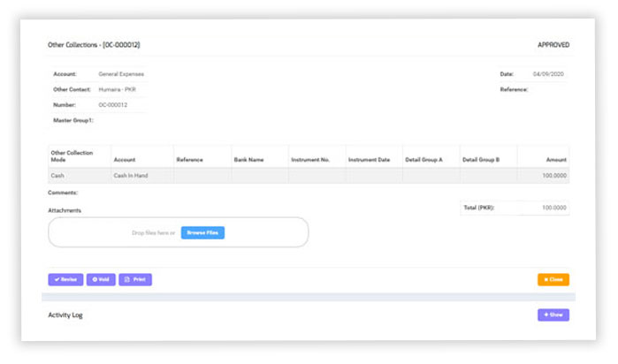The image size is (618, 364).
Task: Click the attachments drop files area
Action: 115,232
